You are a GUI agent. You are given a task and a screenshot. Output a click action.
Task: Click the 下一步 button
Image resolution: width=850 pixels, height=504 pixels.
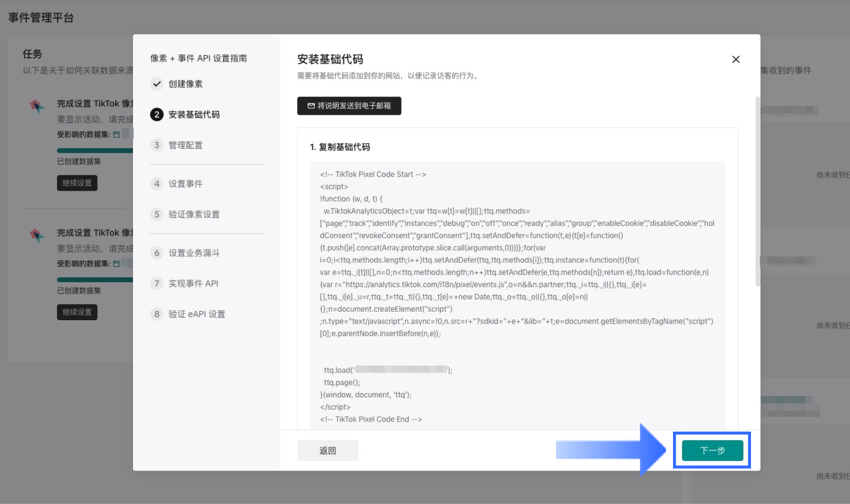click(x=712, y=451)
